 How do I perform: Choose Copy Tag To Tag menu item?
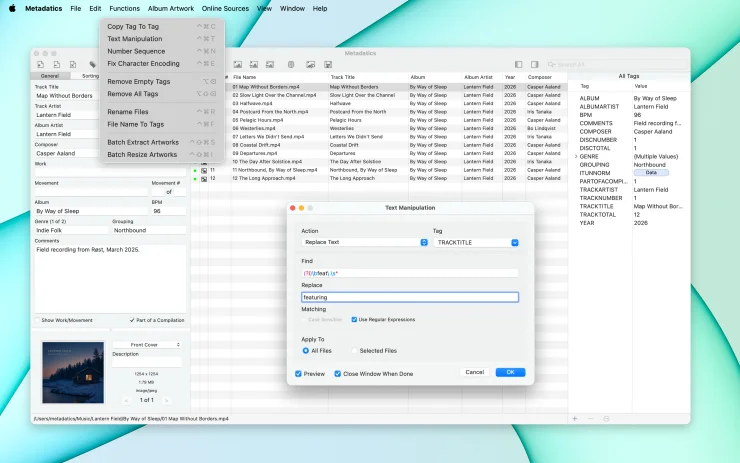[162, 26]
